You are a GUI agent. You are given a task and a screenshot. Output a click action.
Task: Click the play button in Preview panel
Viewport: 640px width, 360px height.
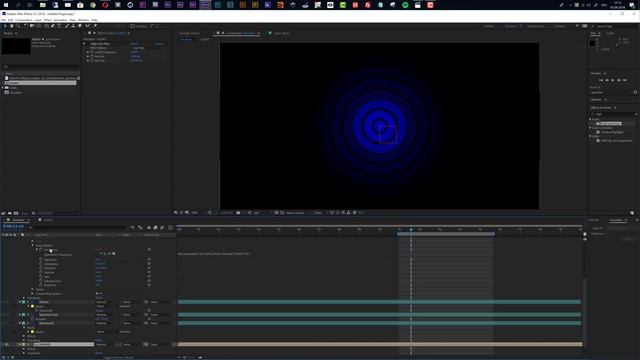(613, 80)
